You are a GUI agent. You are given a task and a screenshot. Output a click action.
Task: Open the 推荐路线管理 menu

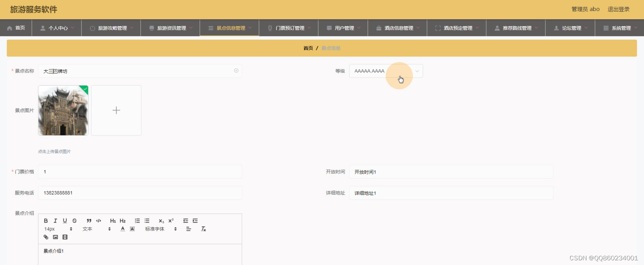click(516, 28)
